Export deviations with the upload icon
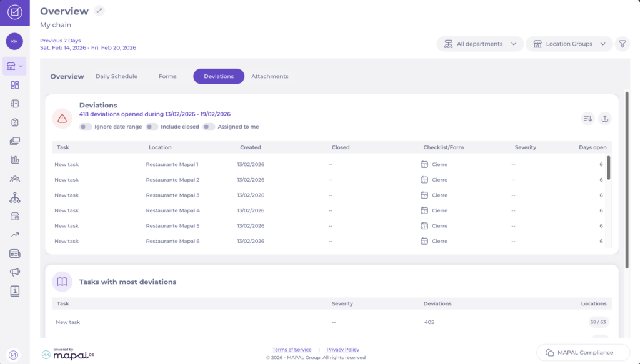This screenshot has width=640, height=364. point(604,118)
